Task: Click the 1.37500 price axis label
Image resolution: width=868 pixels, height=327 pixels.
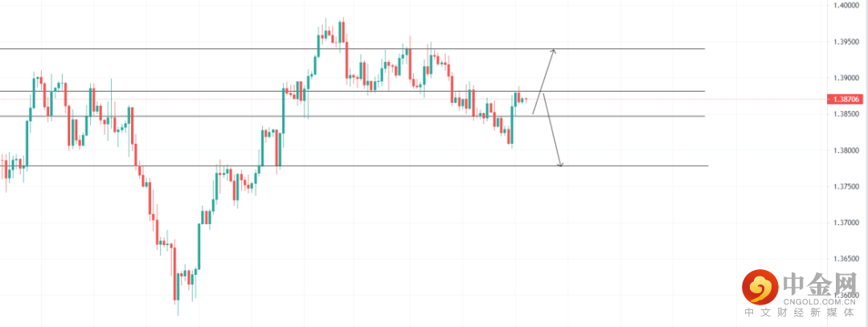Action: coord(849,186)
